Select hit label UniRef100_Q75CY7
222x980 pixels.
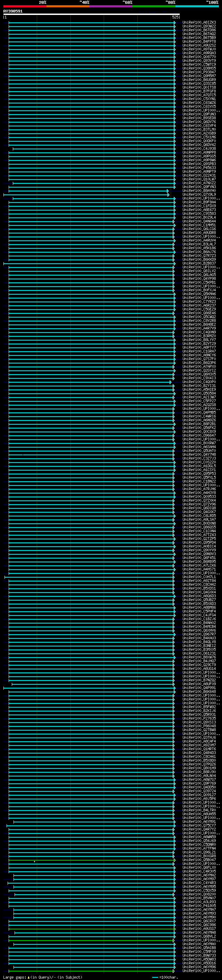click(x=199, y=826)
